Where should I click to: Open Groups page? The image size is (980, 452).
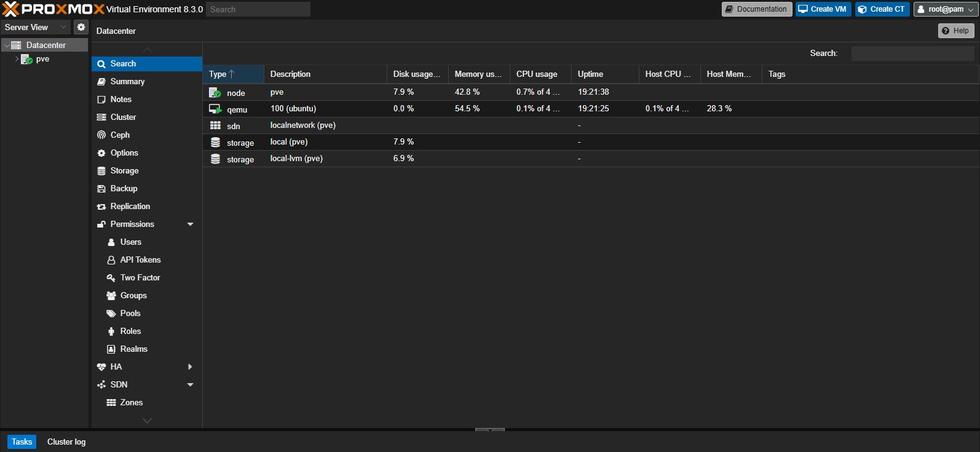pyautogui.click(x=147, y=295)
